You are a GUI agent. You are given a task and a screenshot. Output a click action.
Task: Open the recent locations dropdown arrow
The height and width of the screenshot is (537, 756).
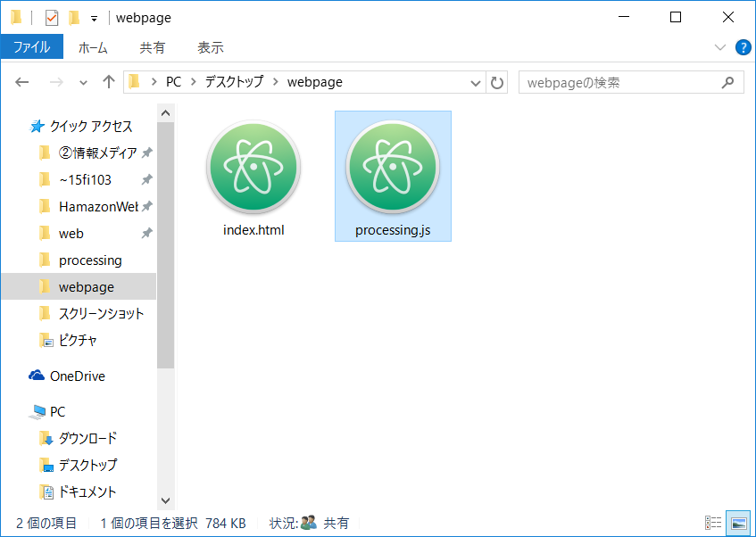pyautogui.click(x=83, y=82)
